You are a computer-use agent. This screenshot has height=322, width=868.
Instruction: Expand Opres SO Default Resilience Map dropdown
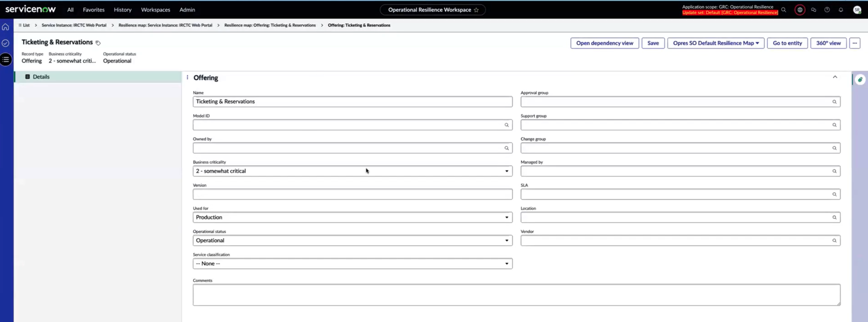[716, 43]
